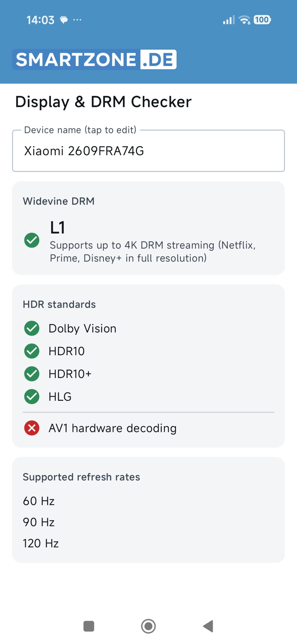This screenshot has width=297, height=644.
Task: Select the 120 Hz refresh rate entry
Action: (41, 543)
